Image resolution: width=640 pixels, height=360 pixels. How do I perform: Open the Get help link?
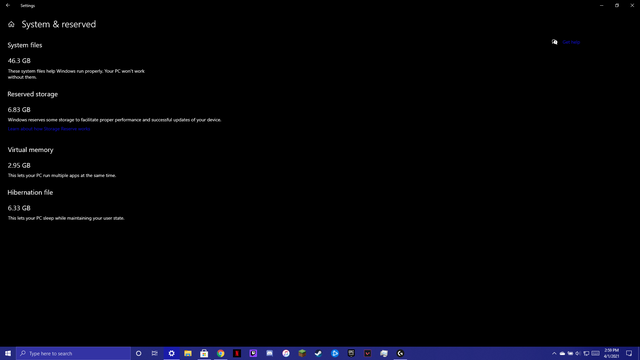click(571, 42)
